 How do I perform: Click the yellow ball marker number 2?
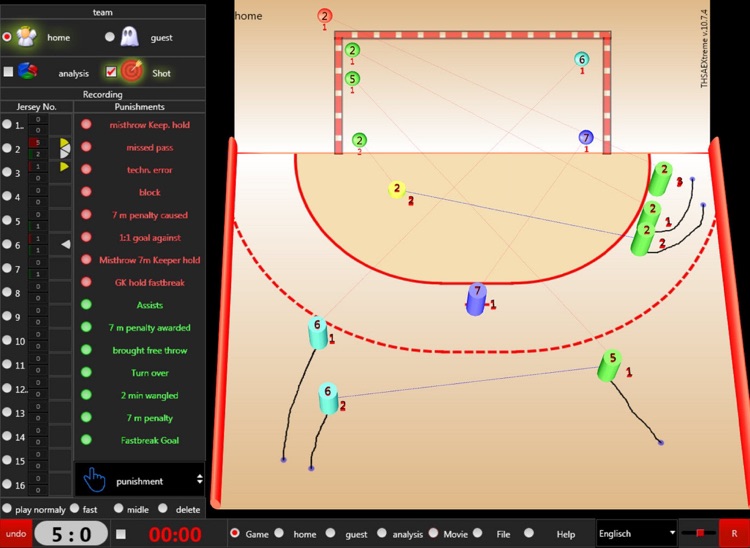pyautogui.click(x=397, y=189)
